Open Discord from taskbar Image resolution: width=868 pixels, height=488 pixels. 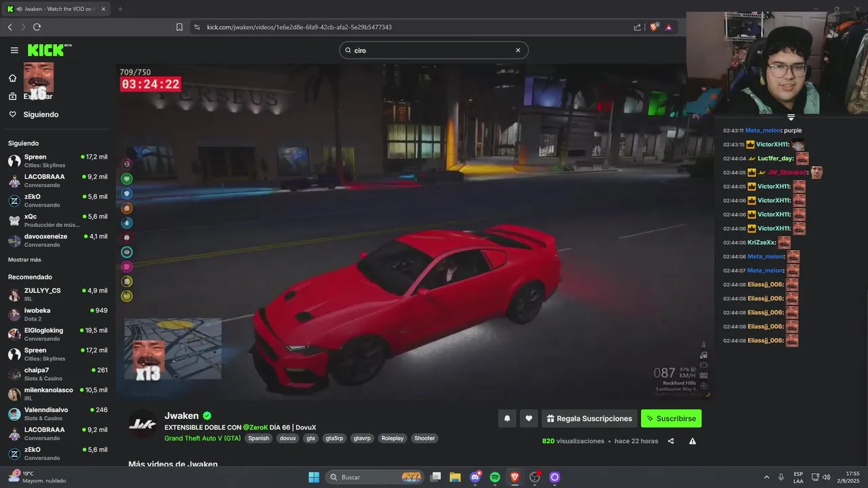pyautogui.click(x=475, y=477)
